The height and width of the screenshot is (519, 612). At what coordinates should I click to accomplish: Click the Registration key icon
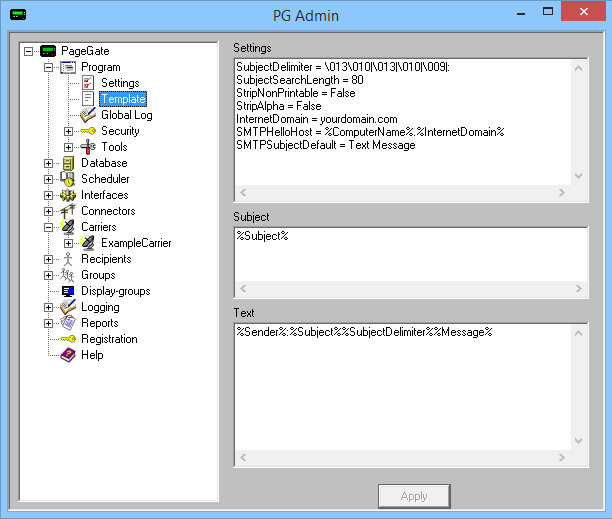(x=68, y=339)
